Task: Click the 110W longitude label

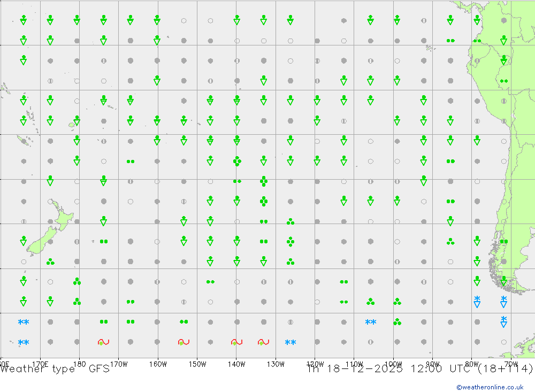Action: [354, 364]
